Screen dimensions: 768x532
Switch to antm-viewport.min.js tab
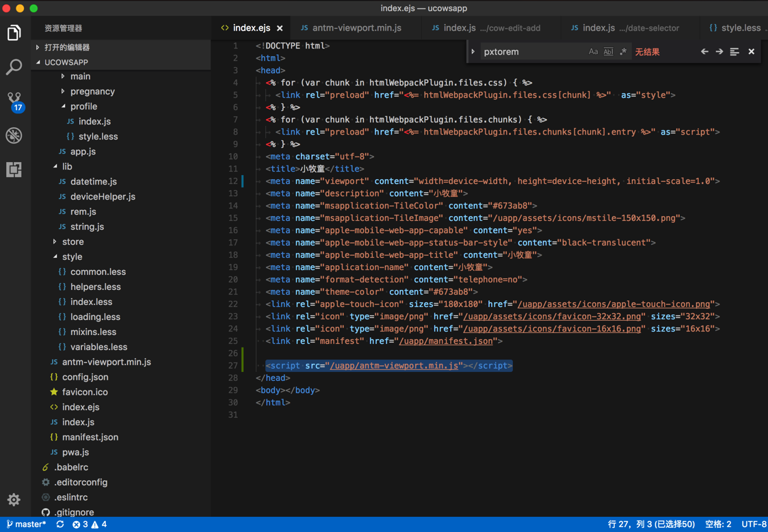coord(356,28)
